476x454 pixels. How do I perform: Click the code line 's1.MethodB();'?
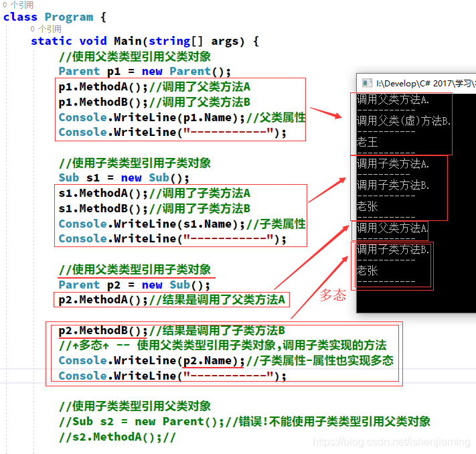point(103,209)
